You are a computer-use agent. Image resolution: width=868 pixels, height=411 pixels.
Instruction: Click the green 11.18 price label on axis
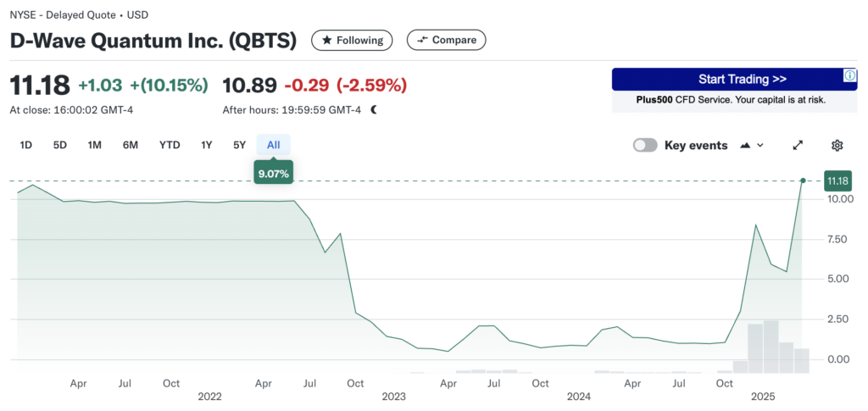[837, 181]
